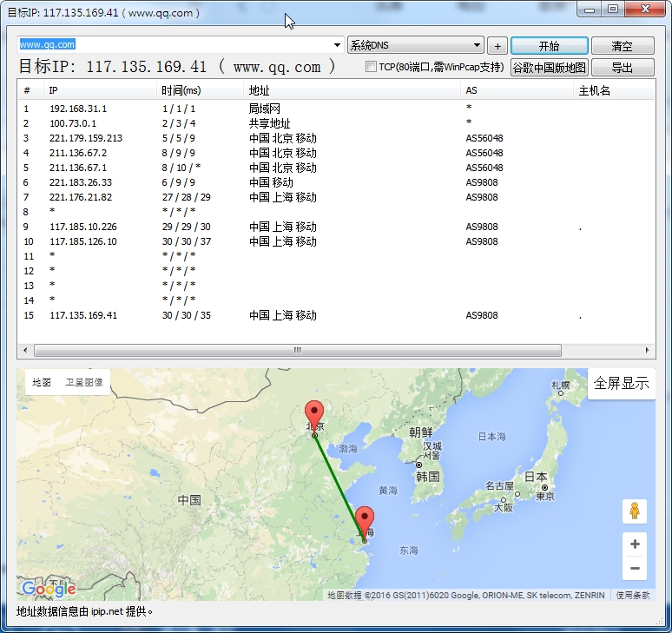
Task: Click the AS column header
Action: tap(517, 90)
